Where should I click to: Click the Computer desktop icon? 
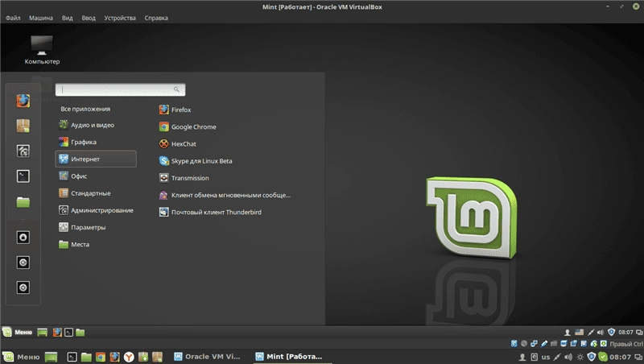pyautogui.click(x=42, y=50)
